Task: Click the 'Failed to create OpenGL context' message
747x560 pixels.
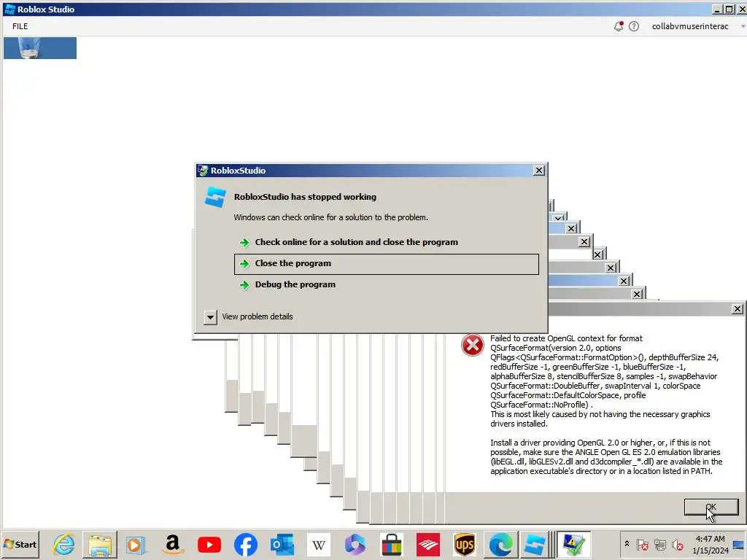Action: pyautogui.click(x=604, y=381)
